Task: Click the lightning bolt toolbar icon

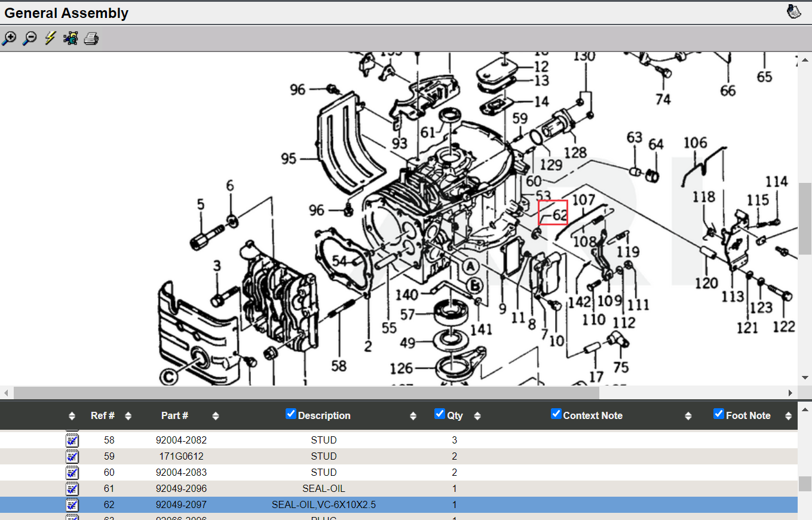Action: 50,39
